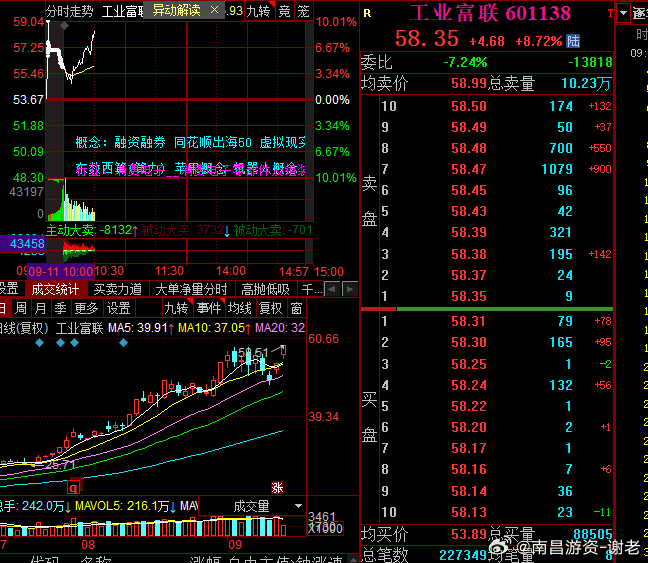The width and height of the screenshot is (648, 563).
Task: Click the 笼 button in intraday header
Action: pyautogui.click(x=303, y=11)
